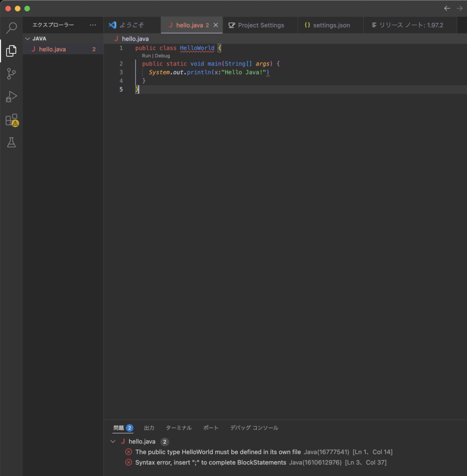Click the error icon for HelloWorld file error
The width and height of the screenshot is (467, 476).
click(x=128, y=452)
